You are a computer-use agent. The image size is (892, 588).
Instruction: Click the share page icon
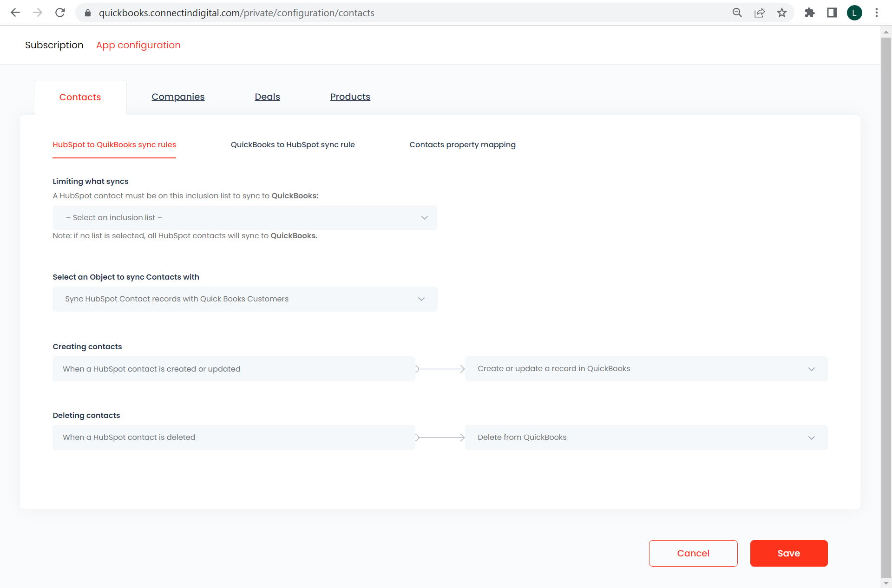760,13
